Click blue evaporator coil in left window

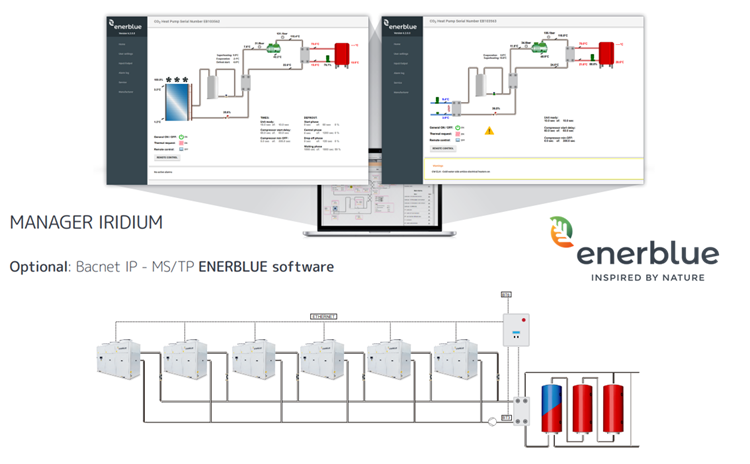point(176,102)
